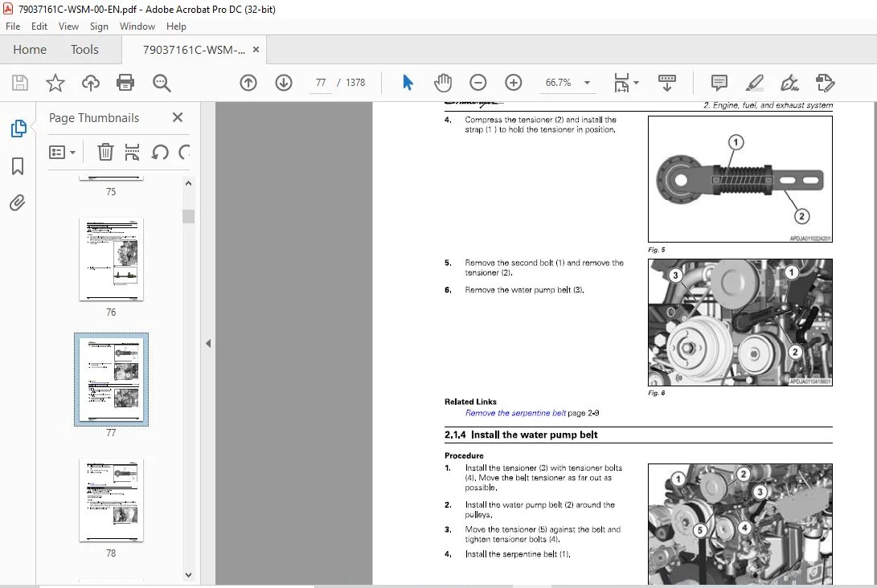Viewport: 877px width, 588px height.
Task: Switch to the Home tab
Action: pos(30,50)
